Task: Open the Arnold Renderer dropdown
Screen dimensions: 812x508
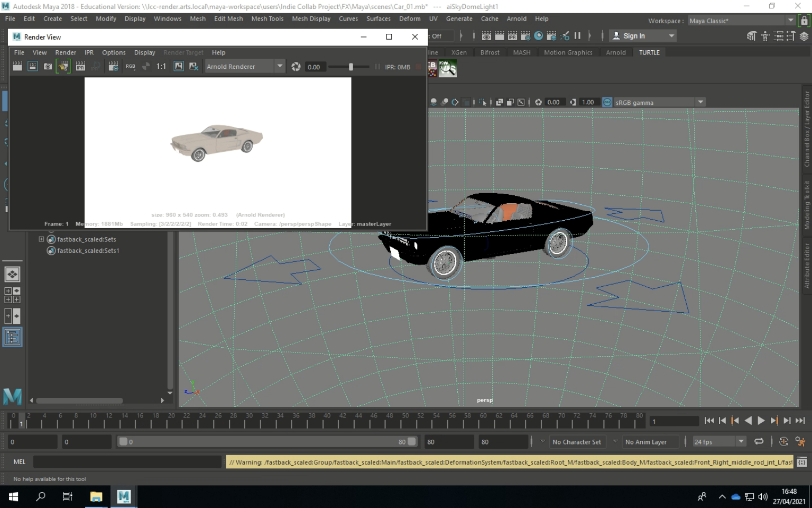Action: pyautogui.click(x=280, y=67)
